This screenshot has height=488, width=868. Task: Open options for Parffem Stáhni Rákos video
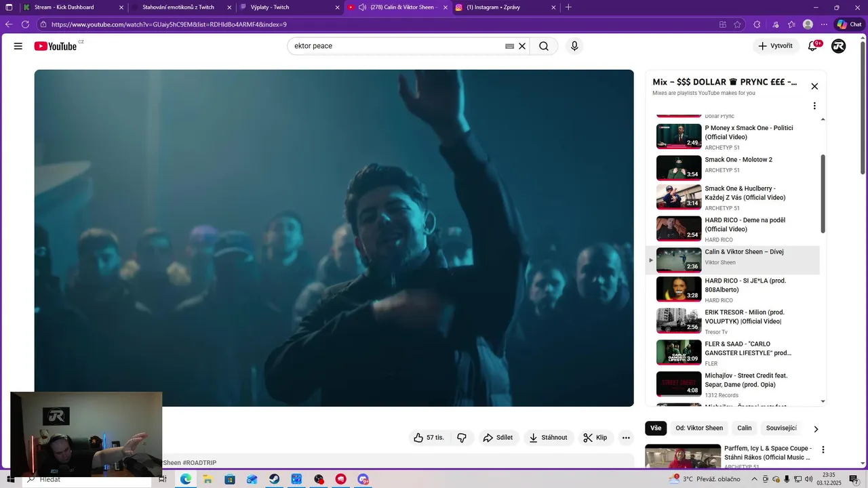(x=823, y=449)
